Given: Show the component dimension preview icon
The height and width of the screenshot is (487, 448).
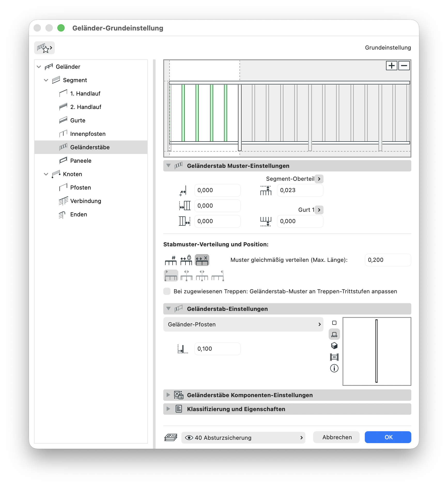Looking at the screenshot, I should tap(334, 357).
